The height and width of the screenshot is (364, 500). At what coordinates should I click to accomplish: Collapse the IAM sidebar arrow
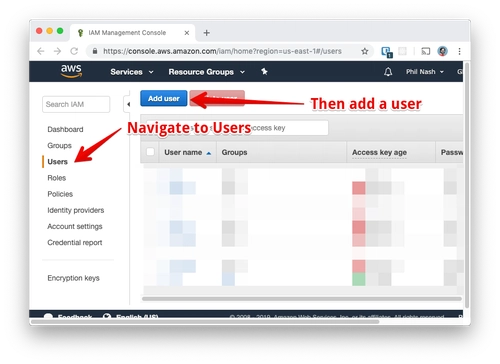tap(128, 104)
